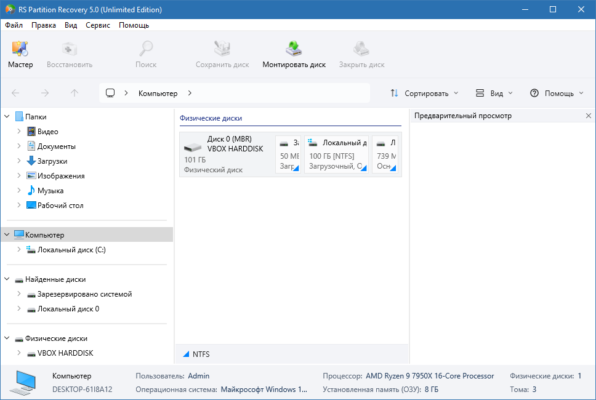Click the address bar empty field area

tap(281, 93)
